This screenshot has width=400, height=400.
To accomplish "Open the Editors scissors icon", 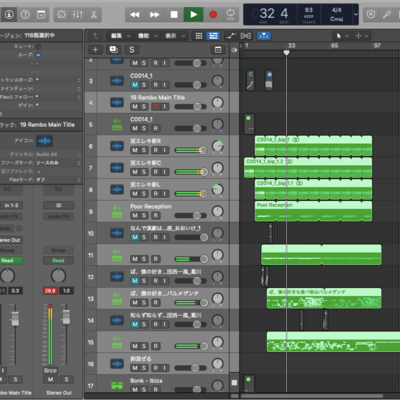I will click(94, 15).
